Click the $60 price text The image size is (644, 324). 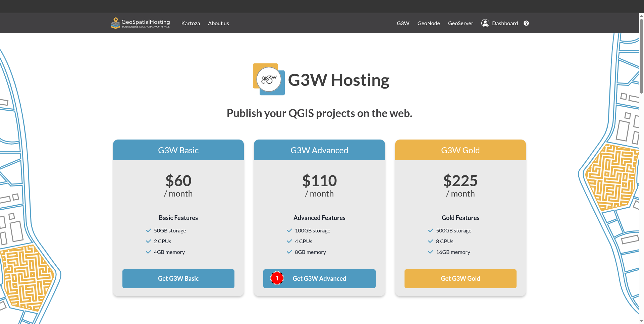pos(178,181)
